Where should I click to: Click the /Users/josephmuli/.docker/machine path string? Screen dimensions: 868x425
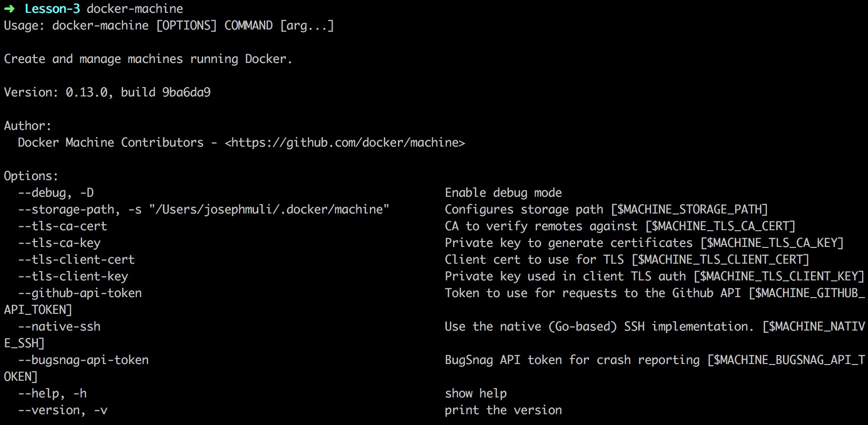(269, 210)
